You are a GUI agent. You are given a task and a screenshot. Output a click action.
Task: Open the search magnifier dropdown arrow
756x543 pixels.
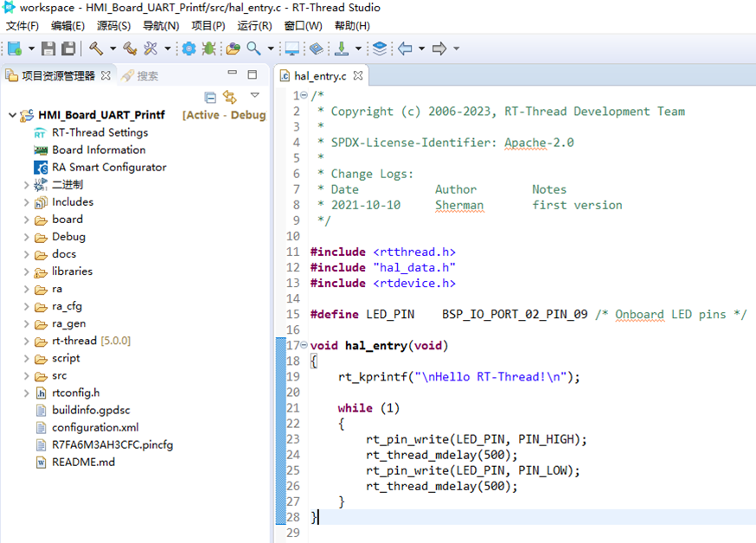(x=271, y=48)
